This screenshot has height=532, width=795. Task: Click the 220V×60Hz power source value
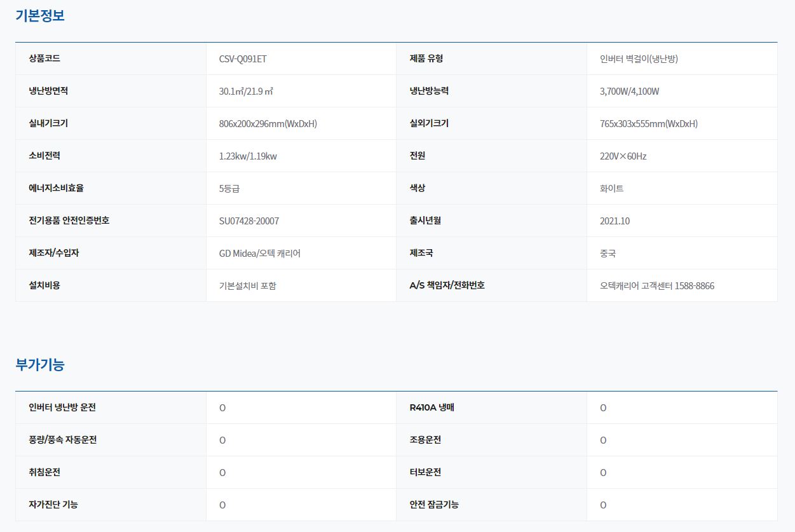[623, 156]
